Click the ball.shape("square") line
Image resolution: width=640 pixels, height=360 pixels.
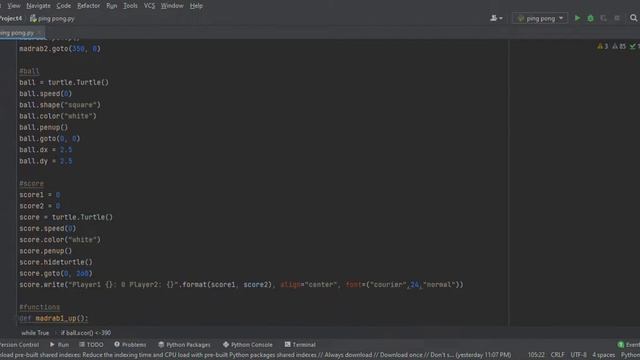pyautogui.click(x=60, y=105)
